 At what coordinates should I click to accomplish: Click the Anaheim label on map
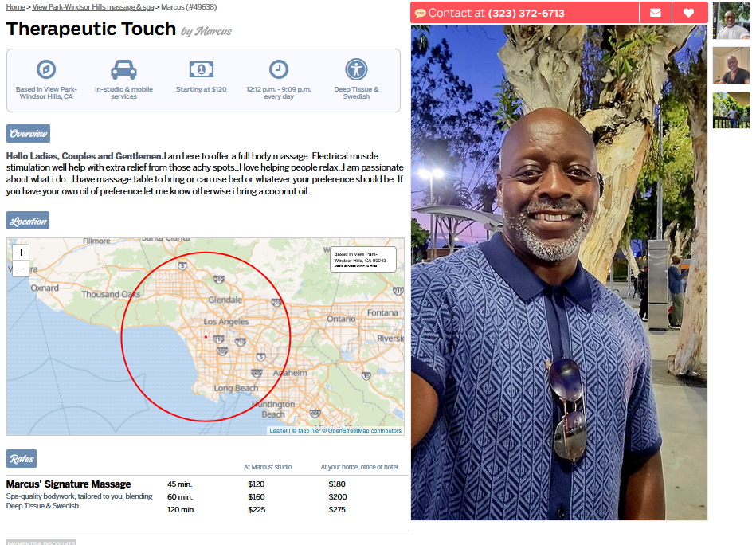coord(290,373)
